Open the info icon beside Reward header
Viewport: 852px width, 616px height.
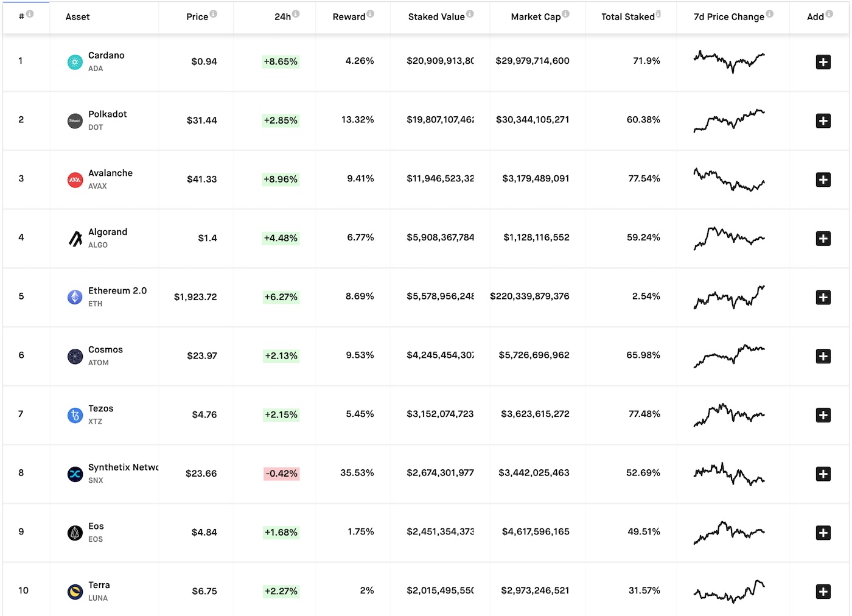(x=371, y=14)
